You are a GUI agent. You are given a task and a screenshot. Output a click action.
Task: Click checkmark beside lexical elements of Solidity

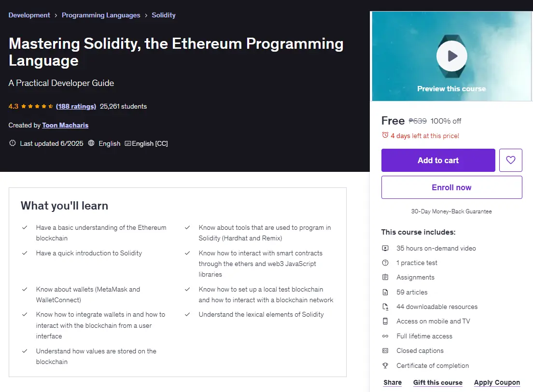(x=187, y=314)
